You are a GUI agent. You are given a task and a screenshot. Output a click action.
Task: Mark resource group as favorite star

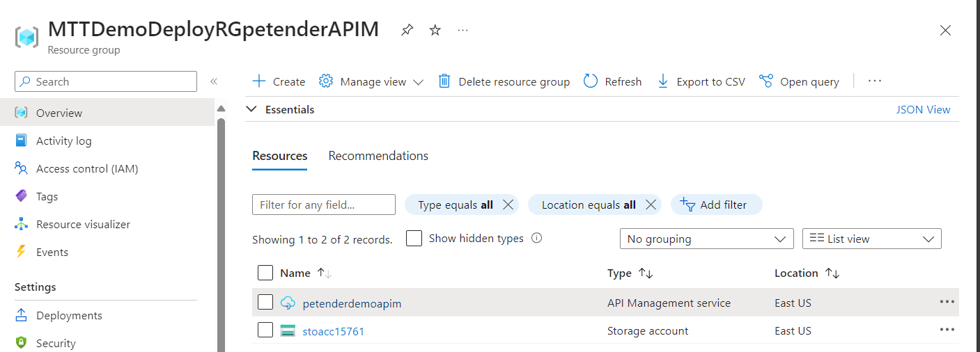coord(435,30)
